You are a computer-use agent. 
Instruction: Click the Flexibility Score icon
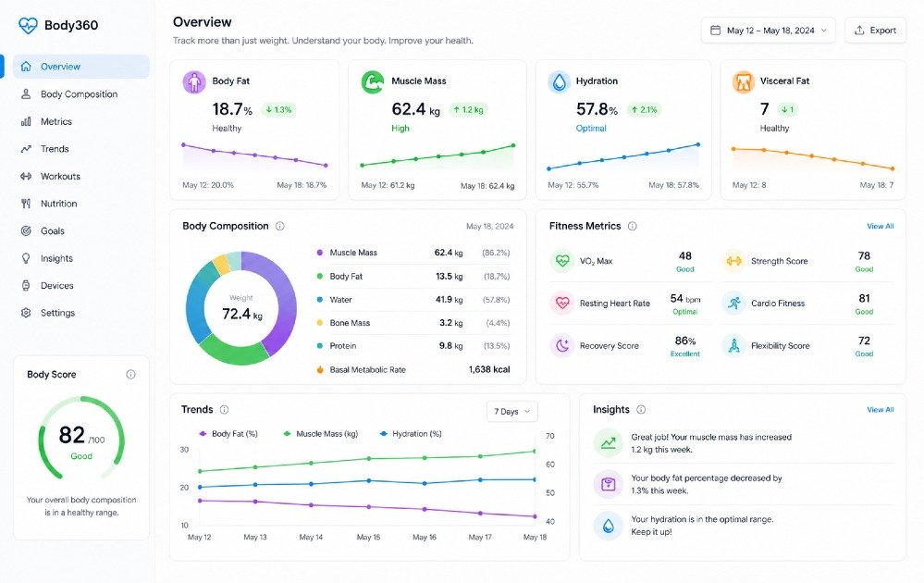pyautogui.click(x=733, y=345)
